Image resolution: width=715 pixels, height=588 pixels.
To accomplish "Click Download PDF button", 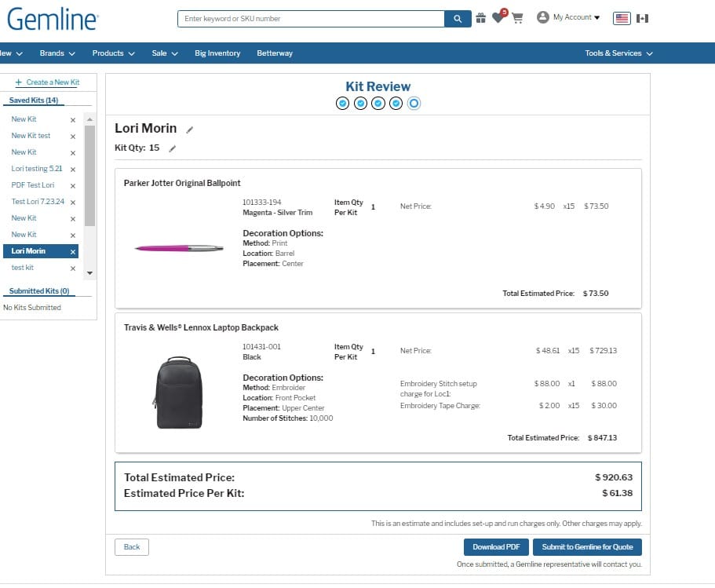I will click(496, 547).
